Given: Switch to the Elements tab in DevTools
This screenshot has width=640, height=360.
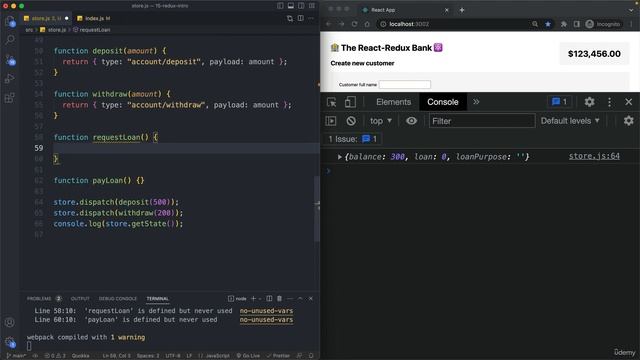Looking at the screenshot, I should point(393,102).
